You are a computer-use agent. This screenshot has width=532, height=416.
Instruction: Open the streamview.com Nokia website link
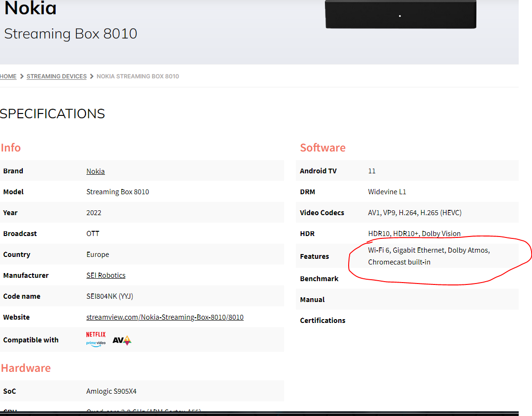165,317
